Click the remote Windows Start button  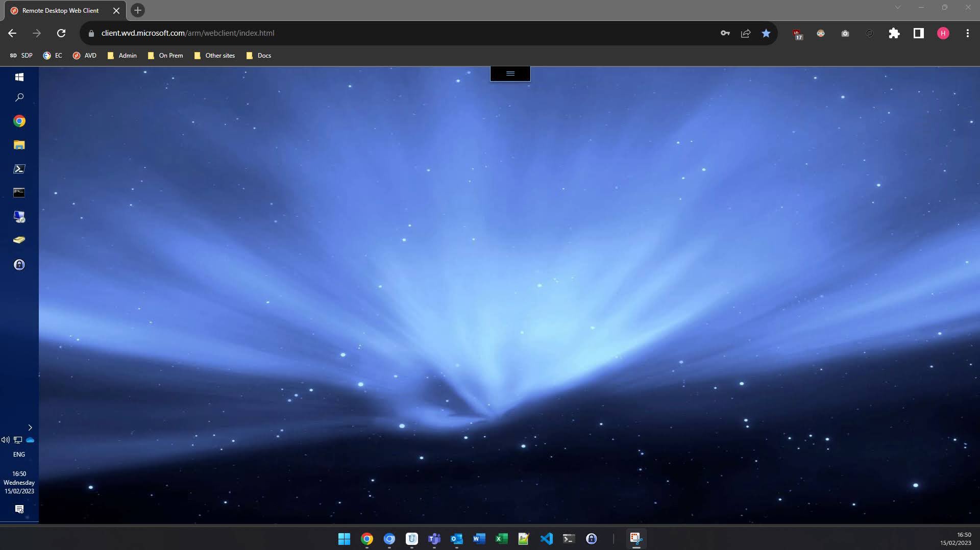pyautogui.click(x=19, y=77)
